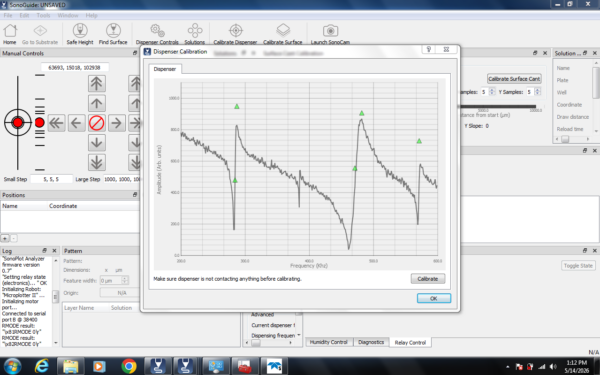600x375 pixels.
Task: Click the green triangle marker near 1000 amplitude
Action: pyautogui.click(x=237, y=106)
